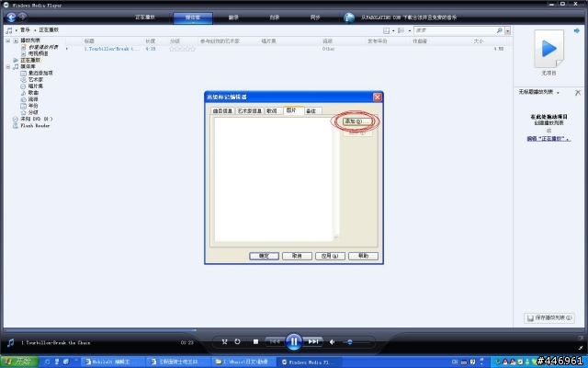588x368 pixels.
Task: Adjust the volume slider knob
Action: click(x=350, y=342)
